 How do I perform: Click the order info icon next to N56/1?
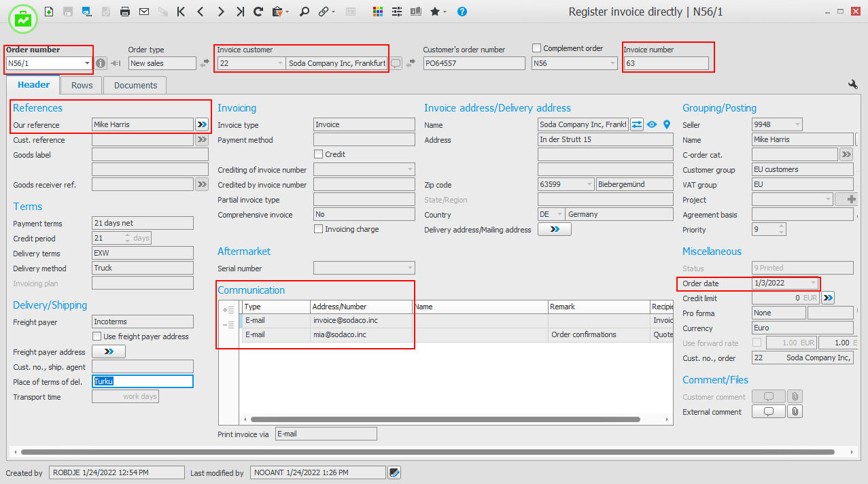point(101,63)
